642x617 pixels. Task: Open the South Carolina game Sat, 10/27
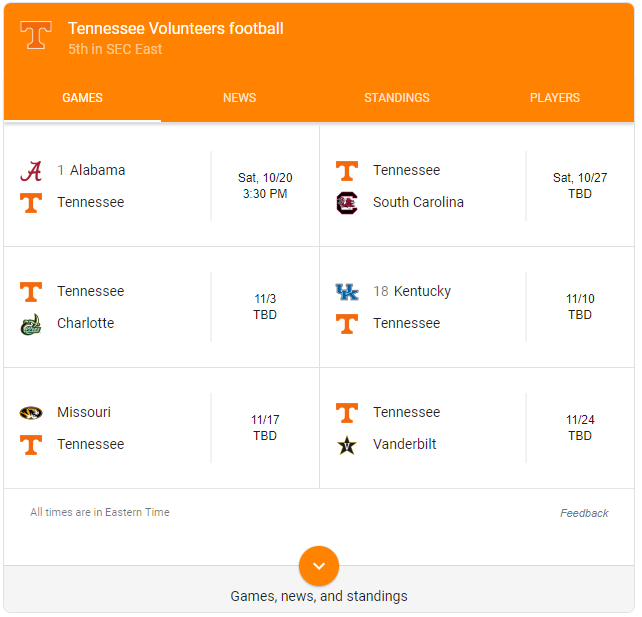[478, 187]
